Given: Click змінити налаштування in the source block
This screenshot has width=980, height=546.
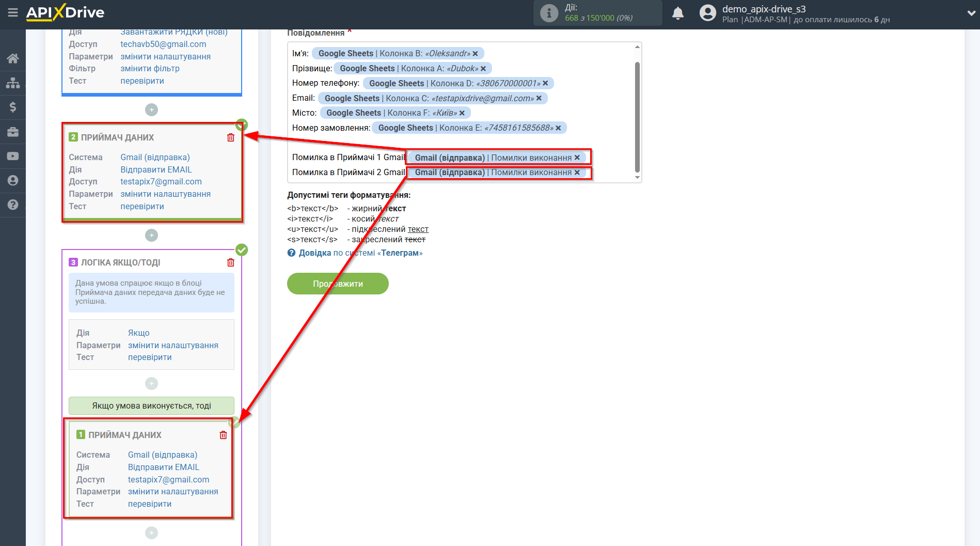Looking at the screenshot, I should tap(165, 56).
